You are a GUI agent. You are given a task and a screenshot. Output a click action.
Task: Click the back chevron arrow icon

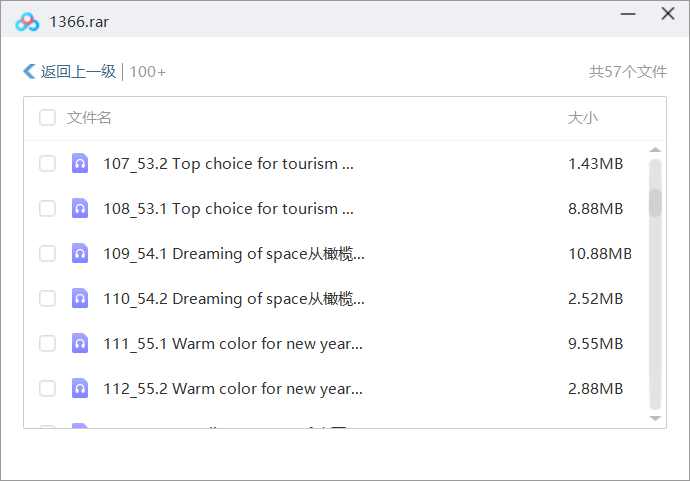[29, 72]
